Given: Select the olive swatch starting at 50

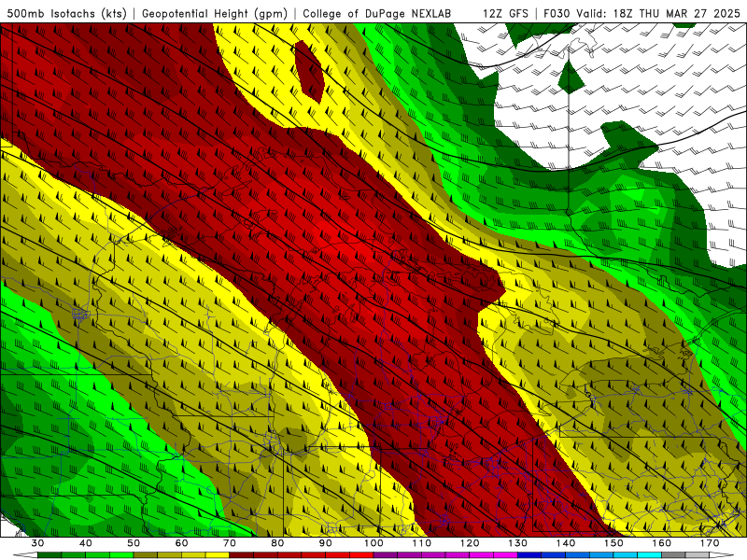Looking at the screenshot, I should pos(146,555).
